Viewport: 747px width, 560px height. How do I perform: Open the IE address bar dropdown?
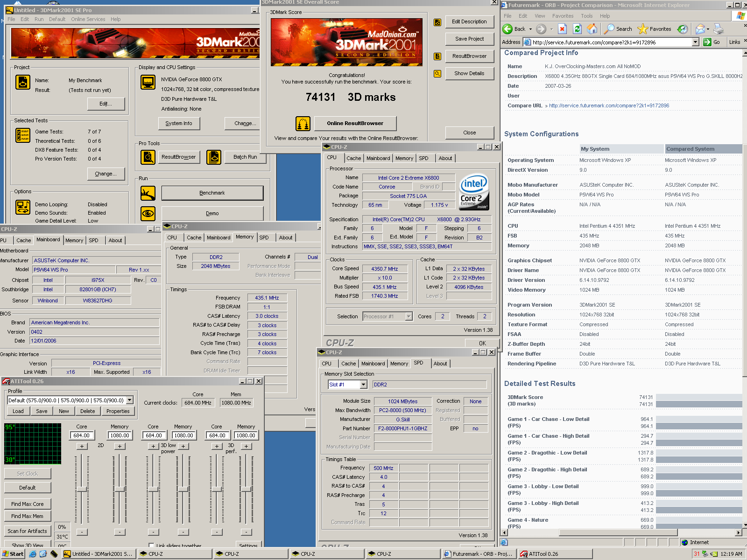(695, 42)
